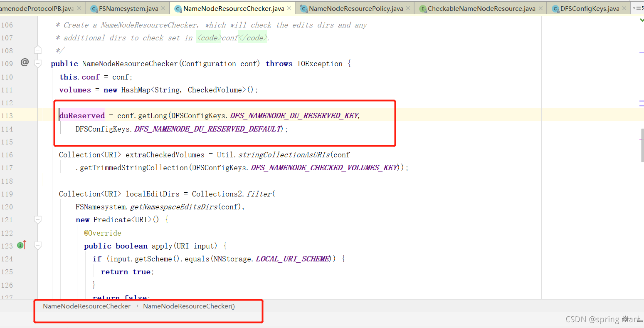
Task: Click 'new Predicate<URI>()' on line 121
Action: [x=117, y=220]
